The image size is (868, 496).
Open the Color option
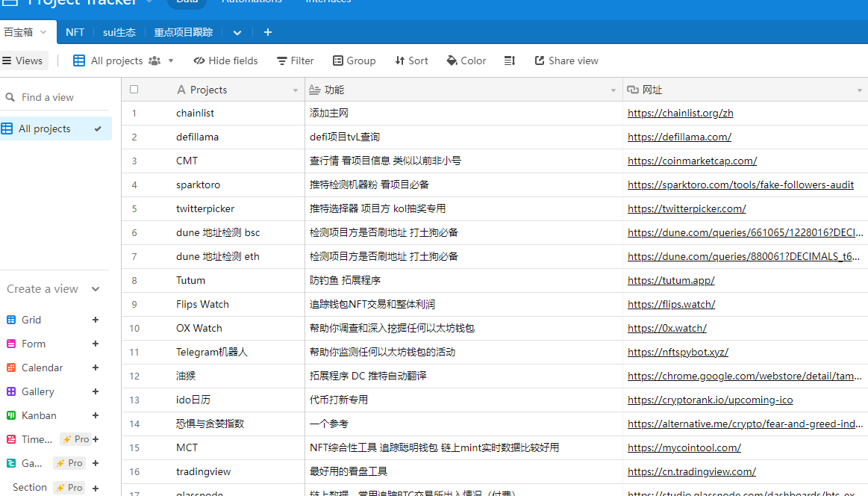(x=466, y=61)
